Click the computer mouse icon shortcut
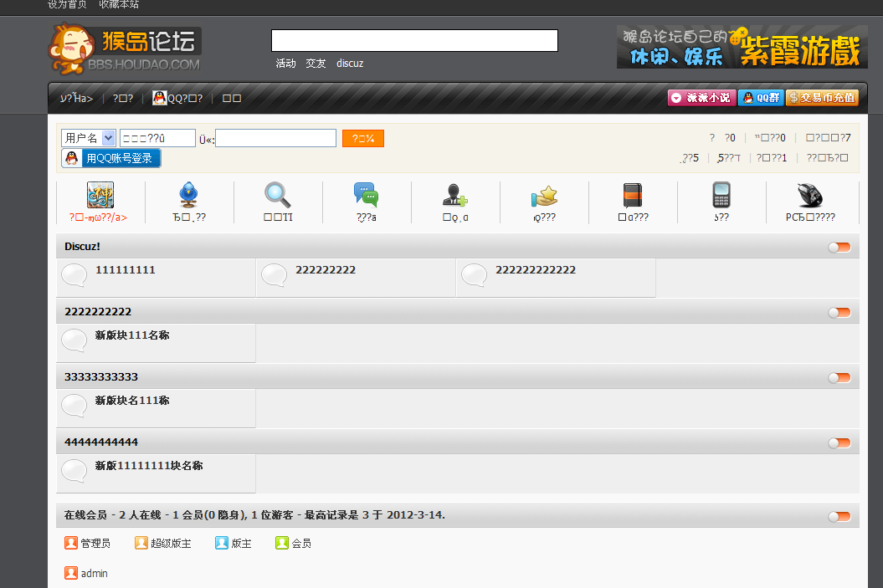Viewport: 883px width, 588px height. point(810,195)
